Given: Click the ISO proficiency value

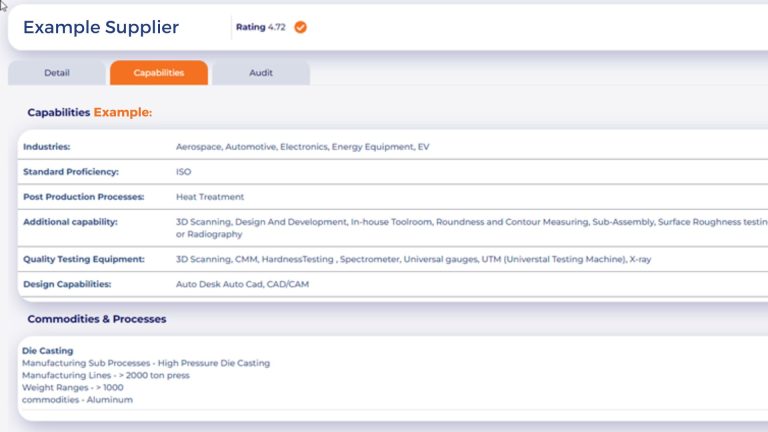Looking at the screenshot, I should point(184,172).
